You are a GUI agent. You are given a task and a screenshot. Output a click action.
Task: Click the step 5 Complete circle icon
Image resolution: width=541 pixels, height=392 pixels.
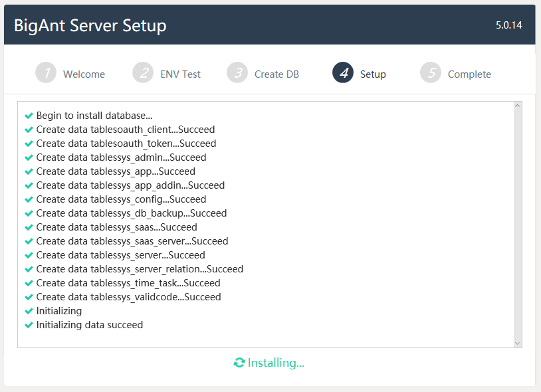(431, 72)
